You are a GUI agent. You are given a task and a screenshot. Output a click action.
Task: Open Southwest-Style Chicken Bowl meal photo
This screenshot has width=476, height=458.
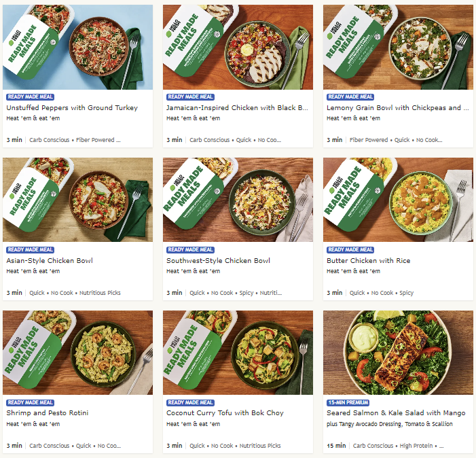click(238, 200)
